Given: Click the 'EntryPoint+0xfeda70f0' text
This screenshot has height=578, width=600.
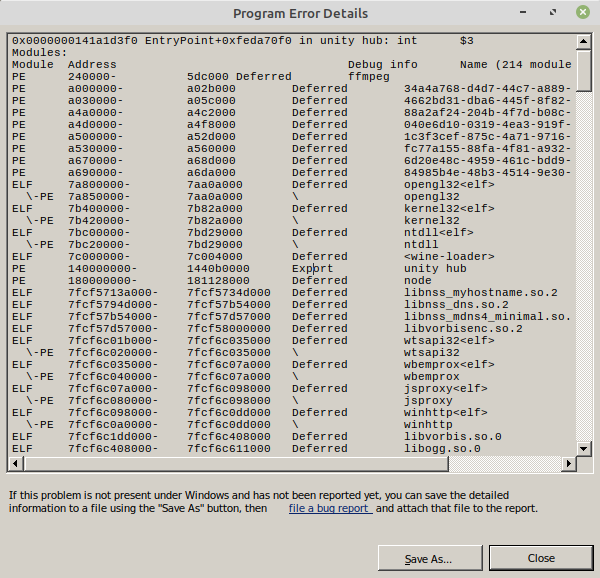Looking at the screenshot, I should pyautogui.click(x=218, y=41).
